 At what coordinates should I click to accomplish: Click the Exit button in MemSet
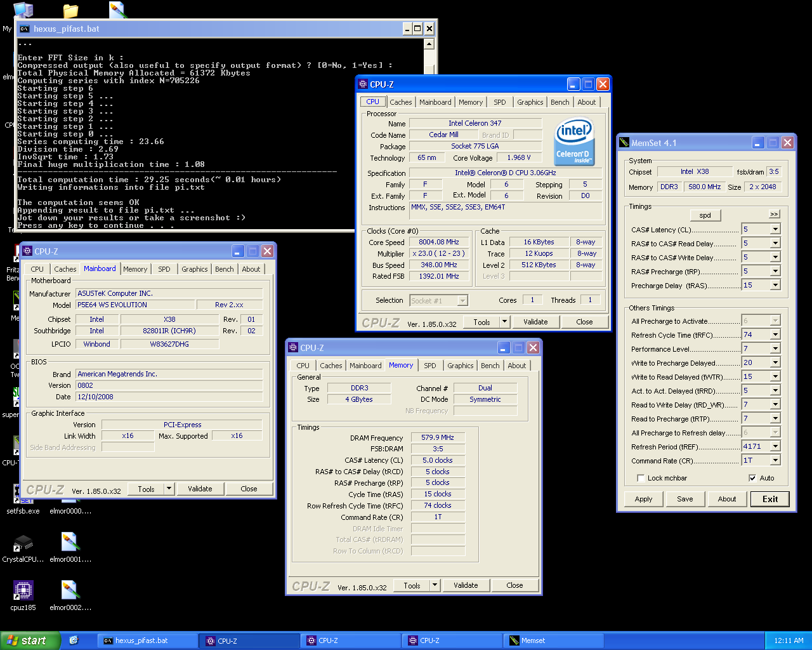click(x=770, y=499)
